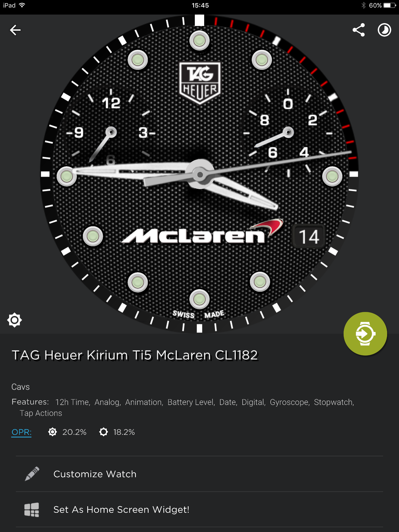Screen dimensions: 399x532
Task: Tap the left subdial with 12-3-9
Action: click(x=111, y=132)
